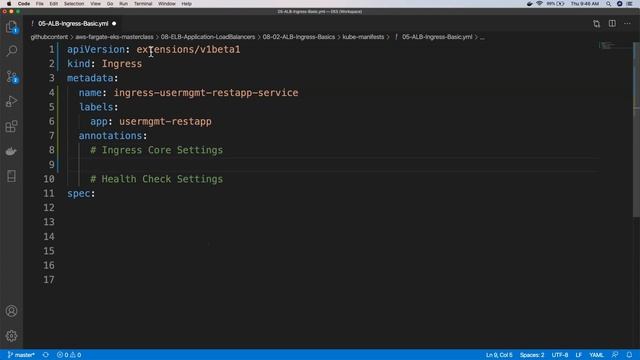Open the Apple menu
The width and height of the screenshot is (640, 360).
coord(9,4)
